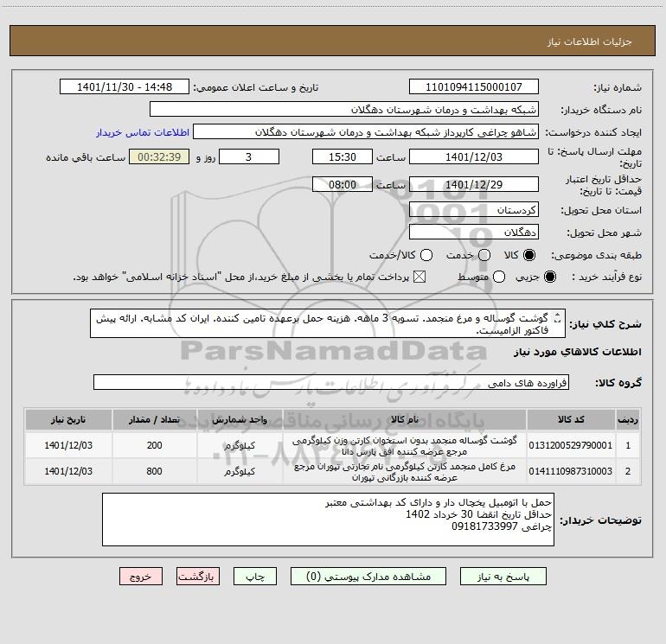Click the اطلاعات کالاهای مورد نیاز section title

click(x=577, y=352)
